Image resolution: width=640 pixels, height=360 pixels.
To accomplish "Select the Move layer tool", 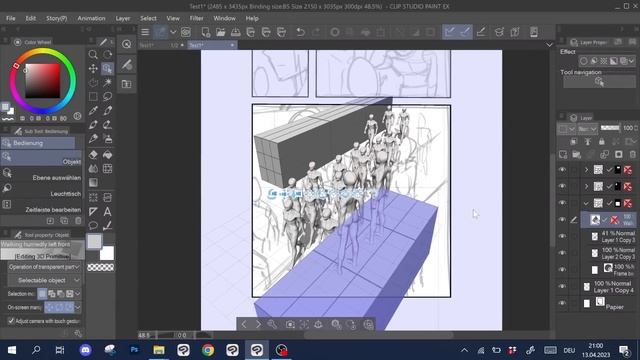I will pyautogui.click(x=93, y=69).
